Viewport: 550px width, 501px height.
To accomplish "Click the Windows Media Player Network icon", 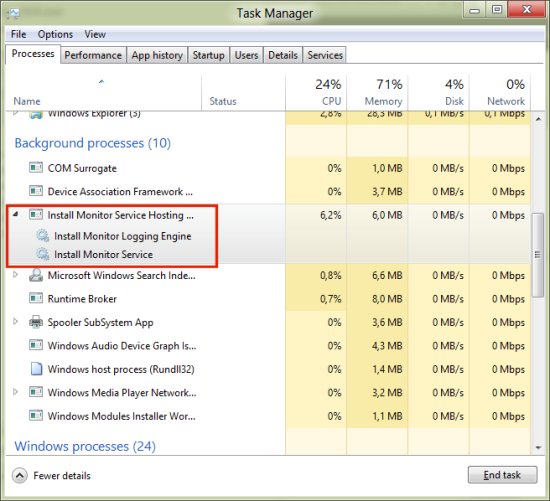I will point(36,392).
